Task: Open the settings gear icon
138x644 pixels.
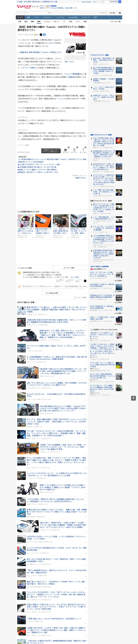Action: pyautogui.click(x=120, y=13)
